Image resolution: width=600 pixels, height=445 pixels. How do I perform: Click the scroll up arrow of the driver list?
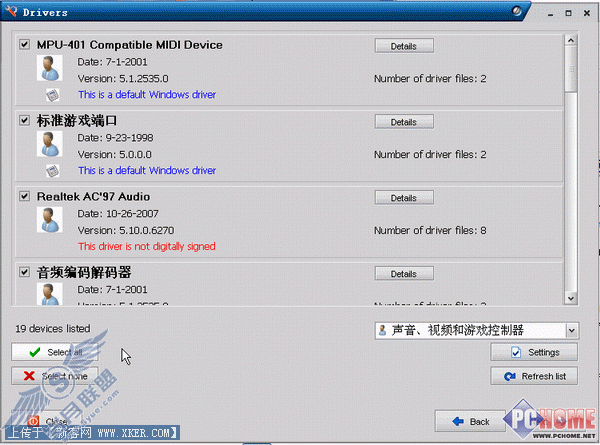point(571,40)
